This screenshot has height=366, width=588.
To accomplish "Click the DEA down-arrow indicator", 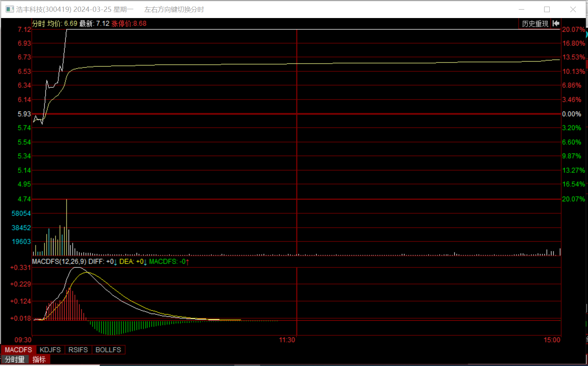I will [146, 262].
